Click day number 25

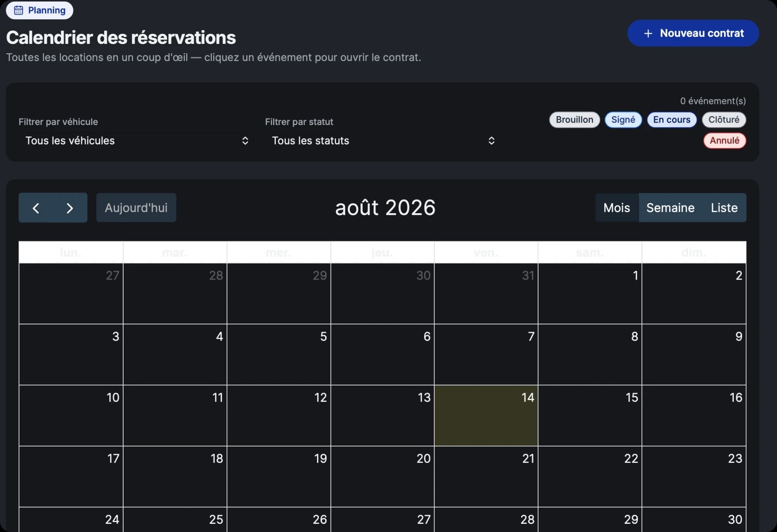[x=216, y=520]
